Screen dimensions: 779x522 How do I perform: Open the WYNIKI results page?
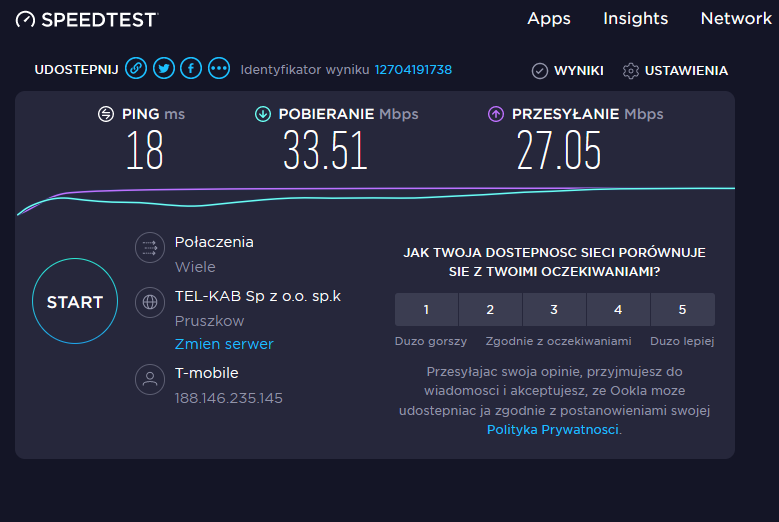coord(579,71)
